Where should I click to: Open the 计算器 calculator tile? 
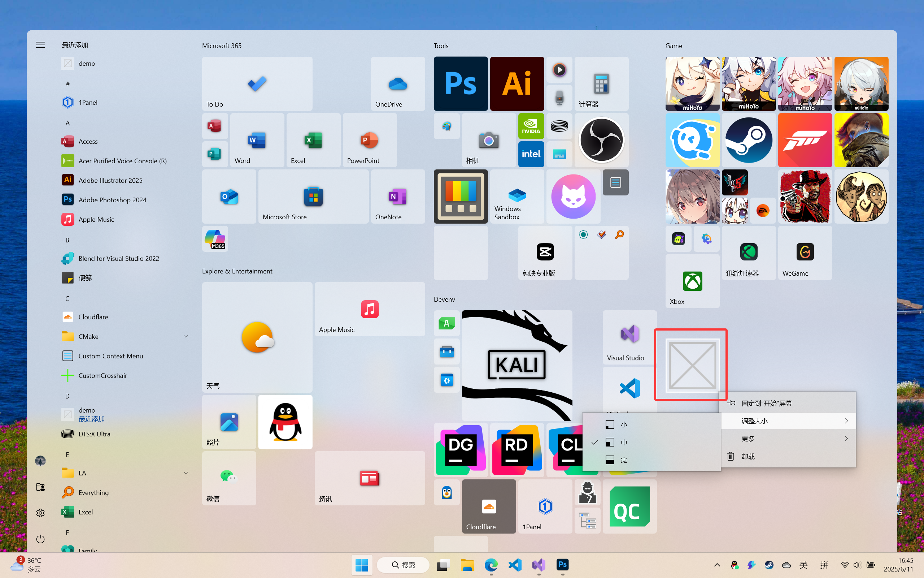pos(601,84)
